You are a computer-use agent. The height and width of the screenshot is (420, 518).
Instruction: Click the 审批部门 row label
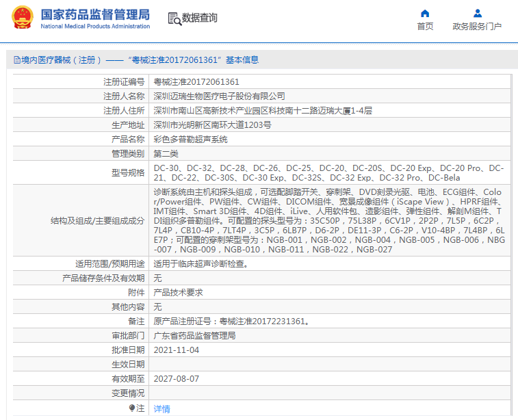click(x=128, y=335)
